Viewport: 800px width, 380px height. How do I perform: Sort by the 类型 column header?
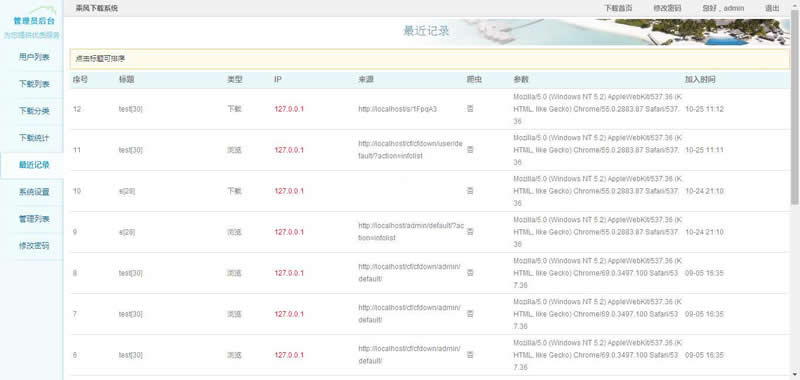pyautogui.click(x=235, y=80)
